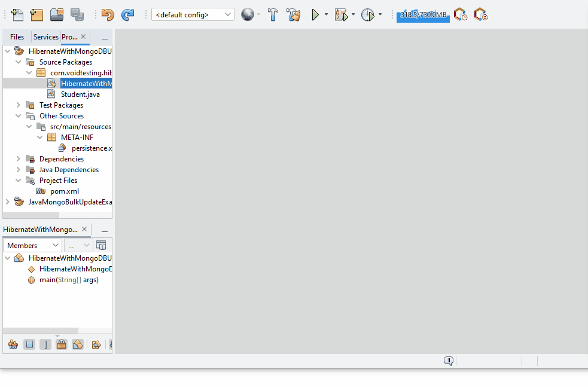588x388 pixels.
Task: Toggle Show Static Members filter button
Action: tap(45, 344)
